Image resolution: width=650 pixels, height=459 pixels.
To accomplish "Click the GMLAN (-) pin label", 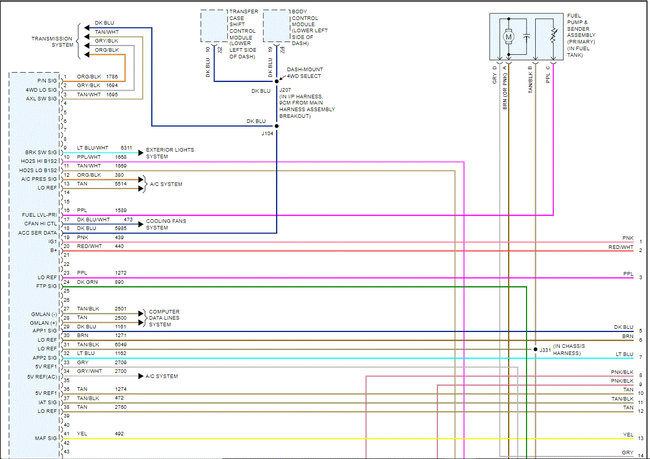I will [x=44, y=314].
